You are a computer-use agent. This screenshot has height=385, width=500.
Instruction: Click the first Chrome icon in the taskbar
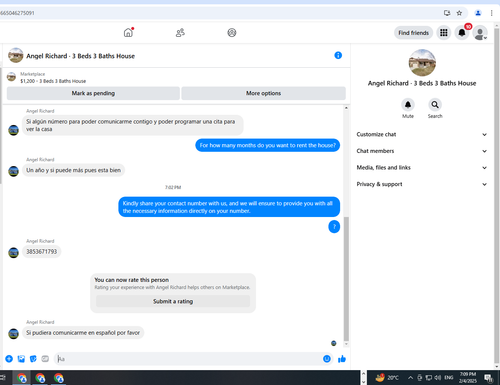coord(22,378)
